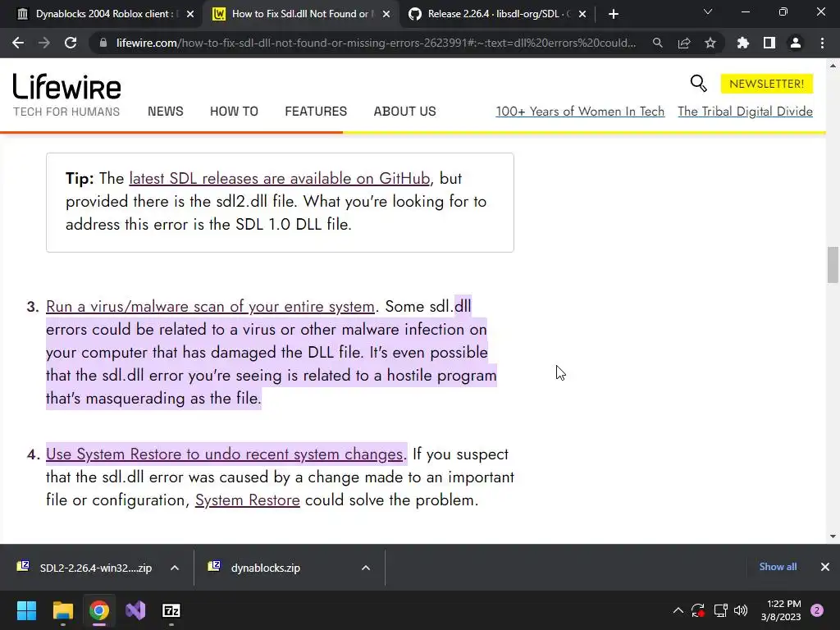
Task: Open the notification badge showing 2
Action: tap(817, 610)
